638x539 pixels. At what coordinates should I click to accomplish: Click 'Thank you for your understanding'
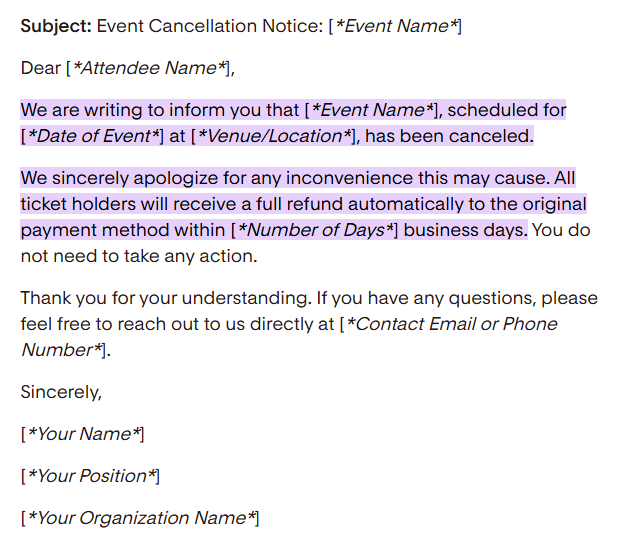[166, 299]
